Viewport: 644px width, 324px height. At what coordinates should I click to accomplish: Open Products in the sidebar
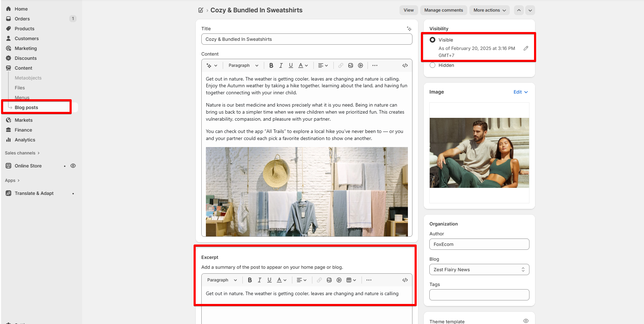pos(24,28)
